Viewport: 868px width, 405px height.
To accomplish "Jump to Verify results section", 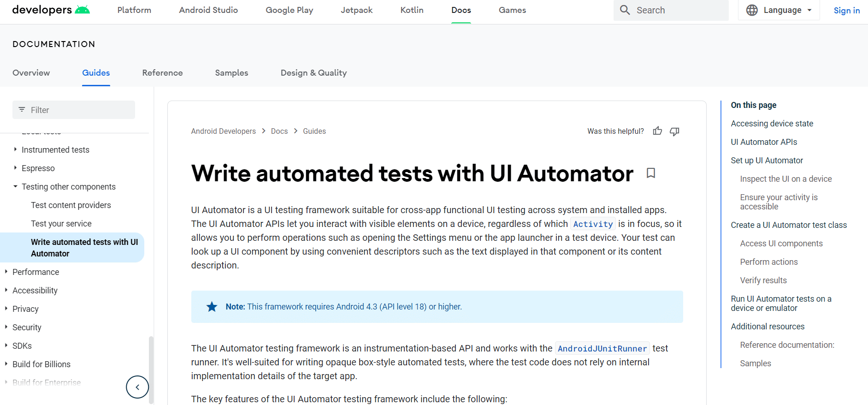I will 763,280.
